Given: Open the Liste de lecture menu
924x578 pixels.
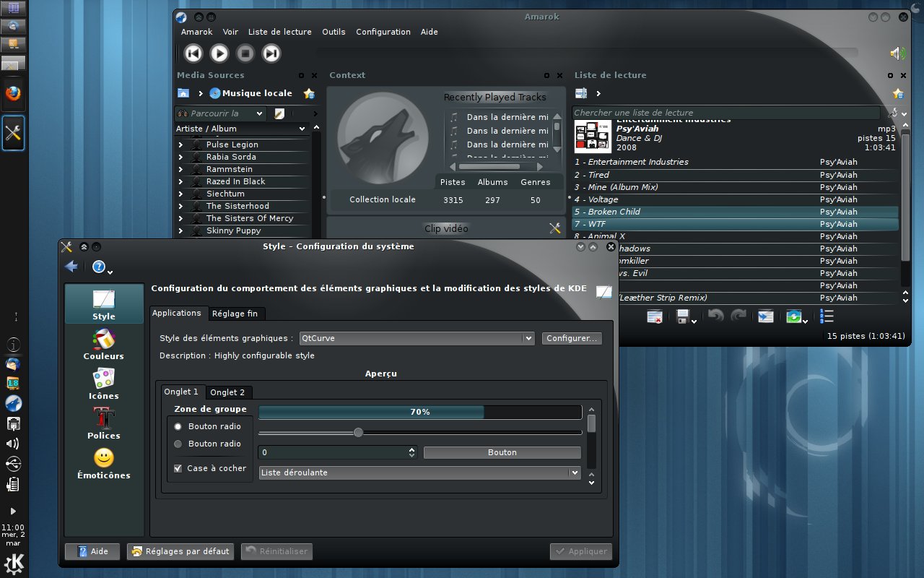Looking at the screenshot, I should pyautogui.click(x=280, y=32).
